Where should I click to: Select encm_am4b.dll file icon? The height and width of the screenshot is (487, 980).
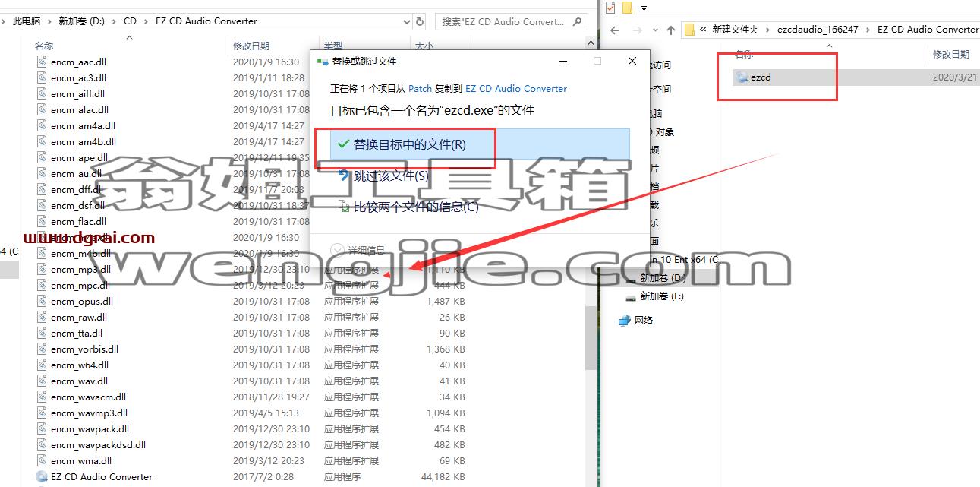tap(41, 142)
